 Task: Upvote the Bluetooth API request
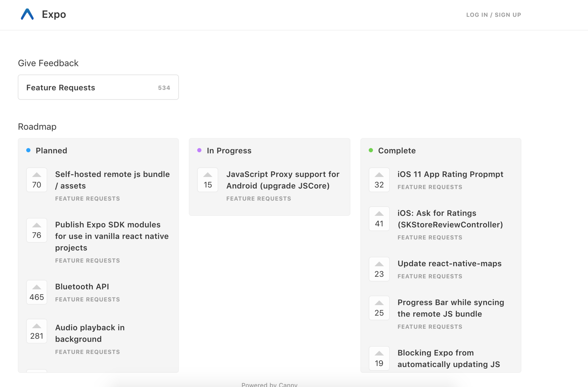coord(37,292)
